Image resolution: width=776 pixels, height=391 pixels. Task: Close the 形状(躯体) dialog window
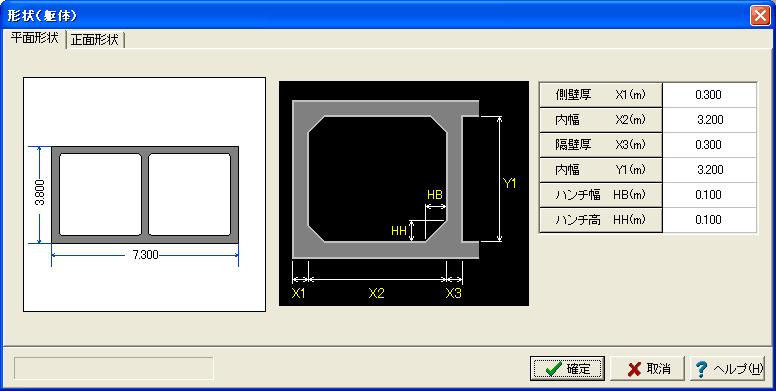(760, 15)
